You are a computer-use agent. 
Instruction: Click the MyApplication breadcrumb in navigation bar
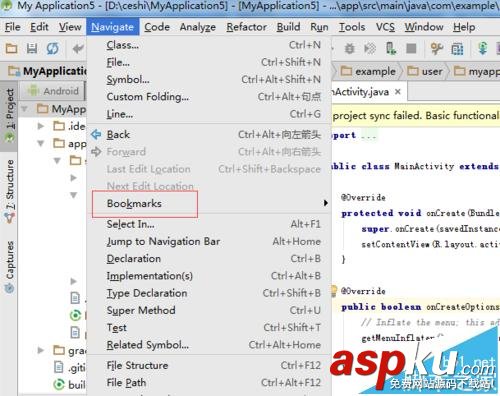48,71
